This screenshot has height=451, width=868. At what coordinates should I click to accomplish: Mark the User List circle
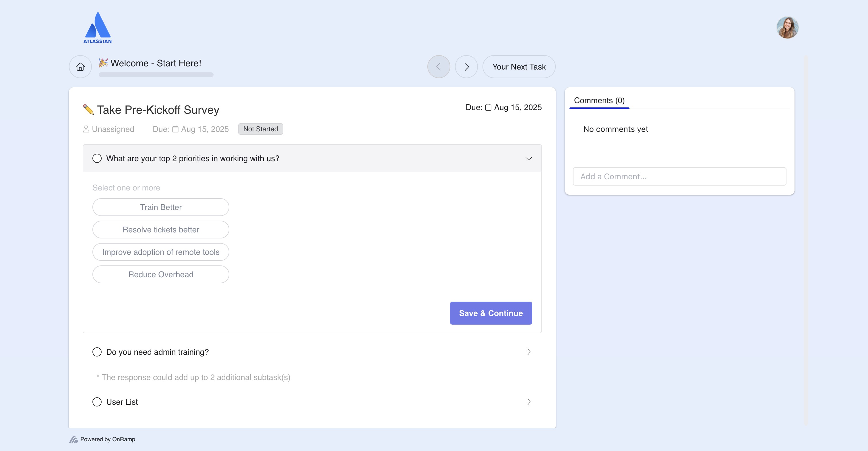(97, 402)
